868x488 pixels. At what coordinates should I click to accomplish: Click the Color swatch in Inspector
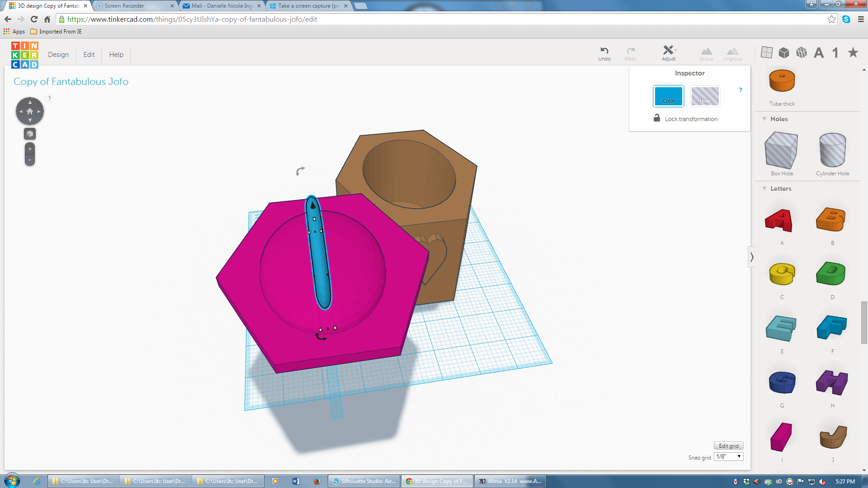(x=668, y=96)
